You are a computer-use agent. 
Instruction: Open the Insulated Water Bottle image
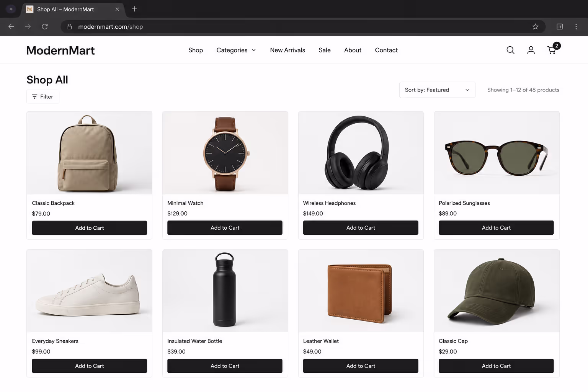pyautogui.click(x=225, y=291)
